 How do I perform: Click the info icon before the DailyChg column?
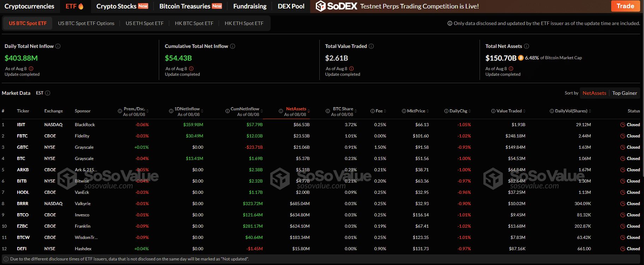click(x=446, y=111)
